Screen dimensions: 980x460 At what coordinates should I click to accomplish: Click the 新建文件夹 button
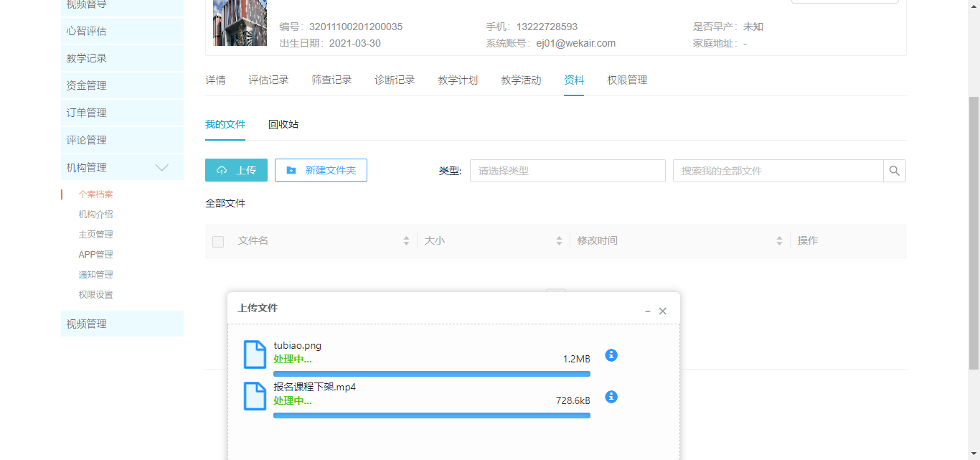(x=321, y=170)
